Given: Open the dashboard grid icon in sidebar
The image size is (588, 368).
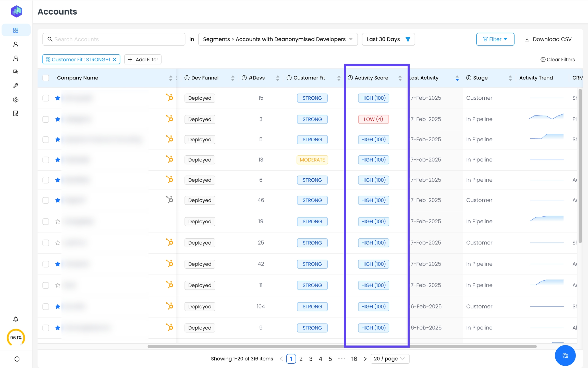Looking at the screenshot, I should click(x=16, y=30).
